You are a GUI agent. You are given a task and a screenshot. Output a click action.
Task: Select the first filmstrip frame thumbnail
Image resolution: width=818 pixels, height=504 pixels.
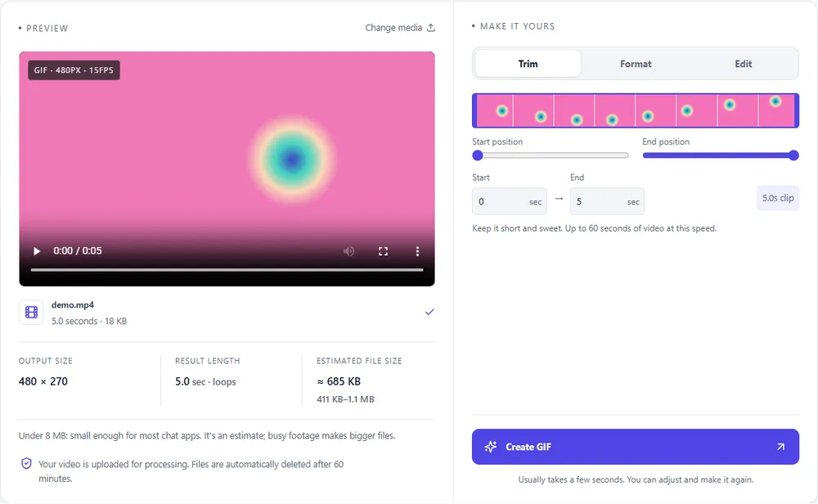tap(495, 110)
